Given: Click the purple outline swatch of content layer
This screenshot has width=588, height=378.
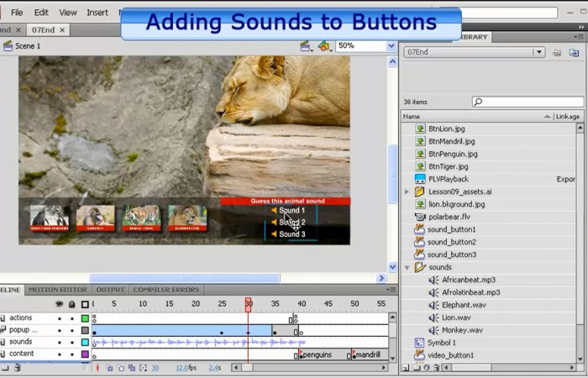Looking at the screenshot, I should point(85,354).
